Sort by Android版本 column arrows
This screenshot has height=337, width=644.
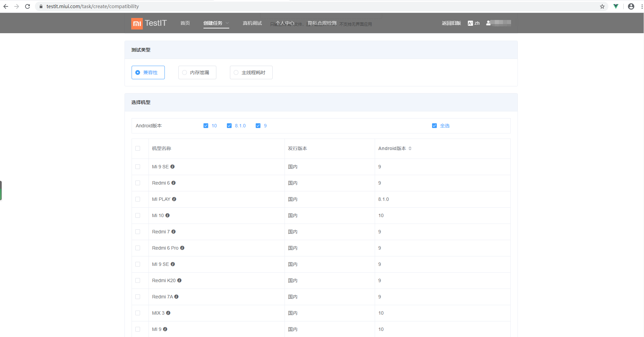pos(410,148)
